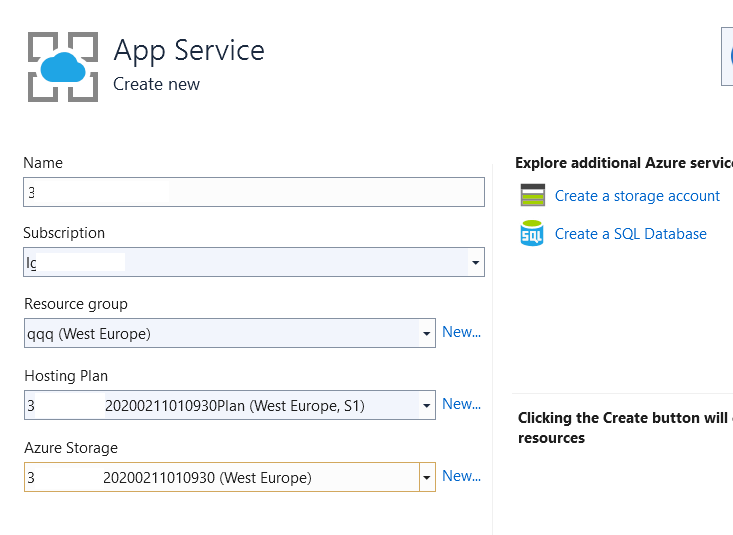Open Create a SQL Database link
The height and width of the screenshot is (535, 733).
click(631, 233)
